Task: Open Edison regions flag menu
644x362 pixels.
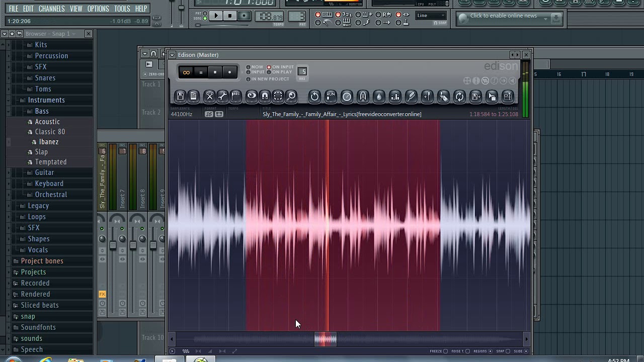Action: (x=235, y=96)
